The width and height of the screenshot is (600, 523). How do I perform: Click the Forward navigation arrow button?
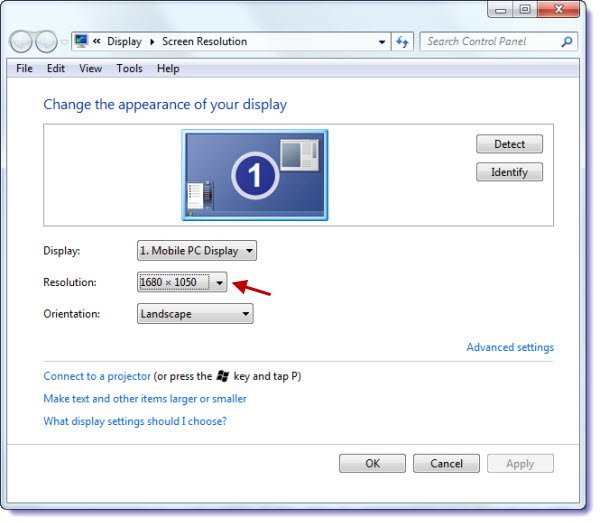[x=46, y=42]
